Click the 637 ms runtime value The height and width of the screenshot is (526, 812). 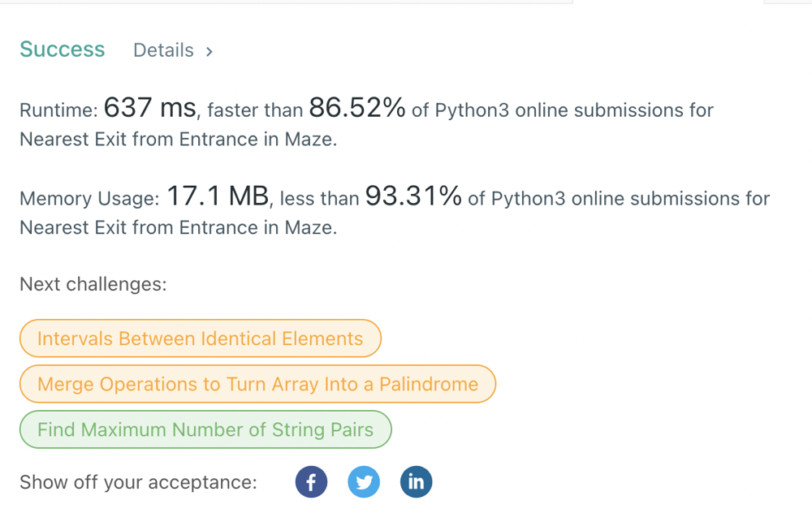149,108
